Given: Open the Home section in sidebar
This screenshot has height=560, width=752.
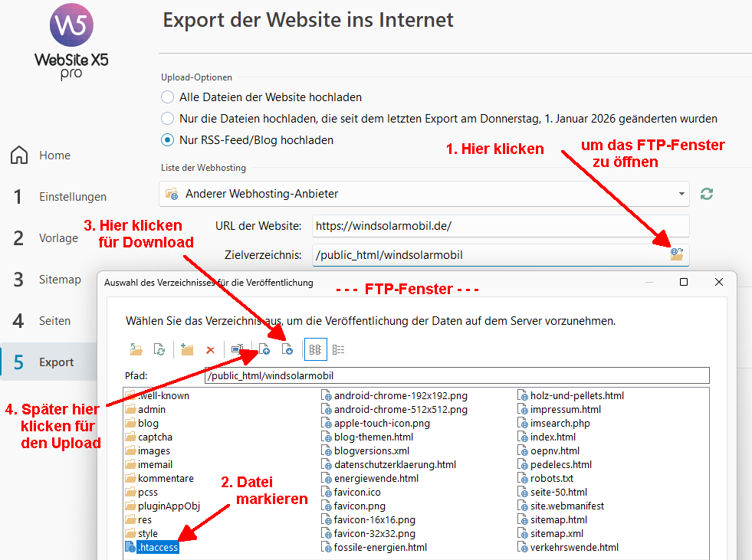Looking at the screenshot, I should click(x=54, y=156).
